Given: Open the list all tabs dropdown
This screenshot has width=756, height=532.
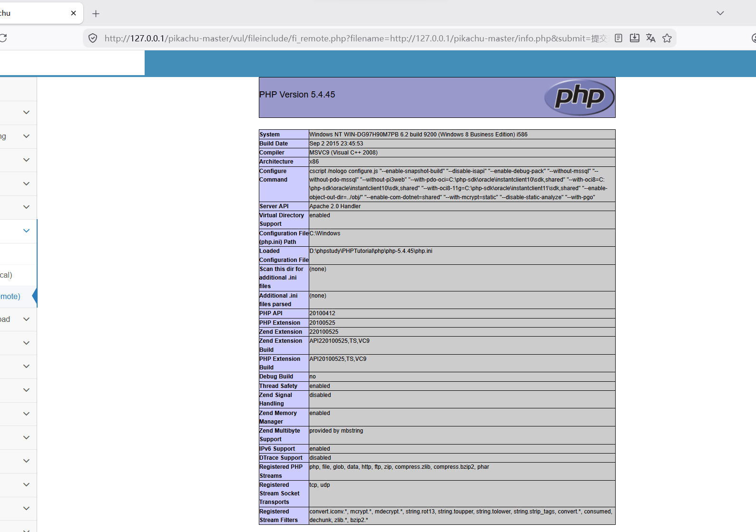Looking at the screenshot, I should click(720, 13).
